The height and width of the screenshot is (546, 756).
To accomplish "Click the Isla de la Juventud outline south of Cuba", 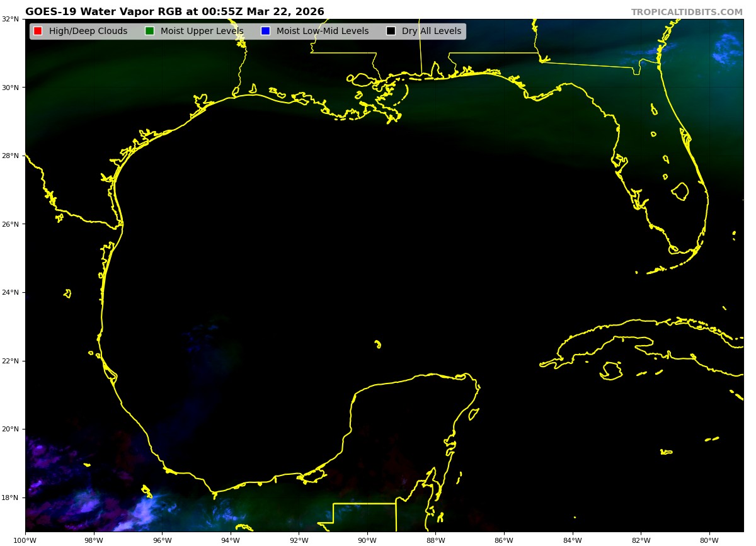I will click(611, 370).
